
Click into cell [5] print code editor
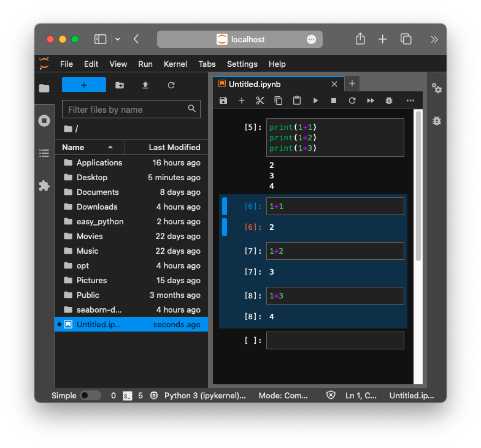click(335, 137)
